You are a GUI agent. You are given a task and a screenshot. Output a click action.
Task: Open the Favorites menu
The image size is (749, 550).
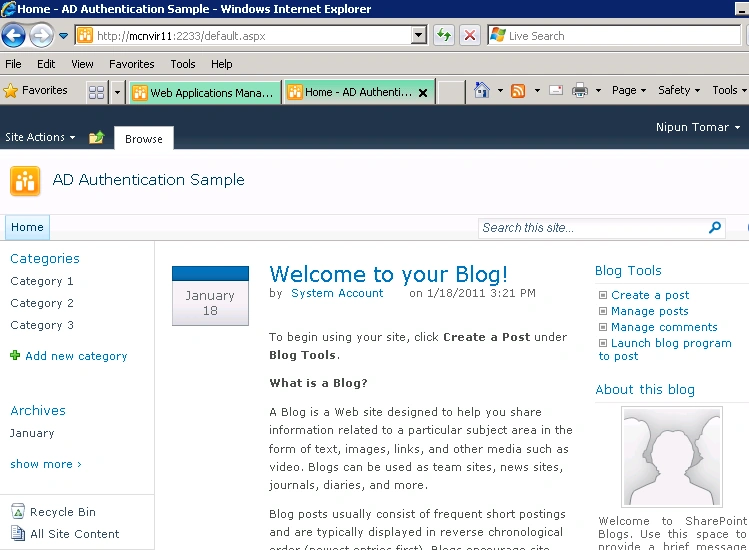131,64
